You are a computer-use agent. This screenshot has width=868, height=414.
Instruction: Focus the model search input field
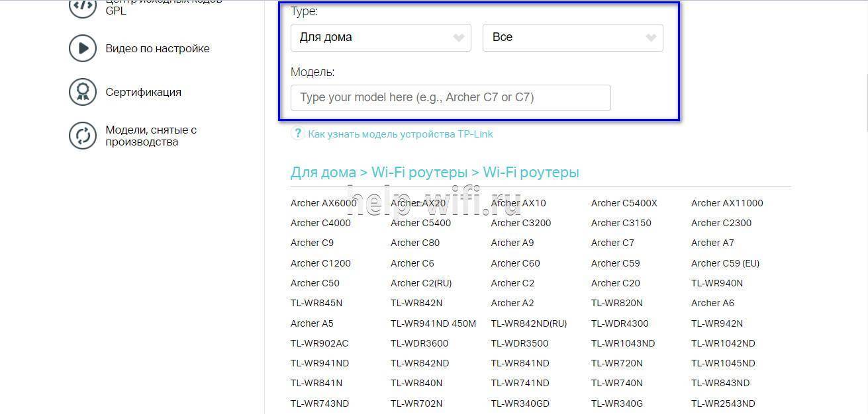click(450, 98)
